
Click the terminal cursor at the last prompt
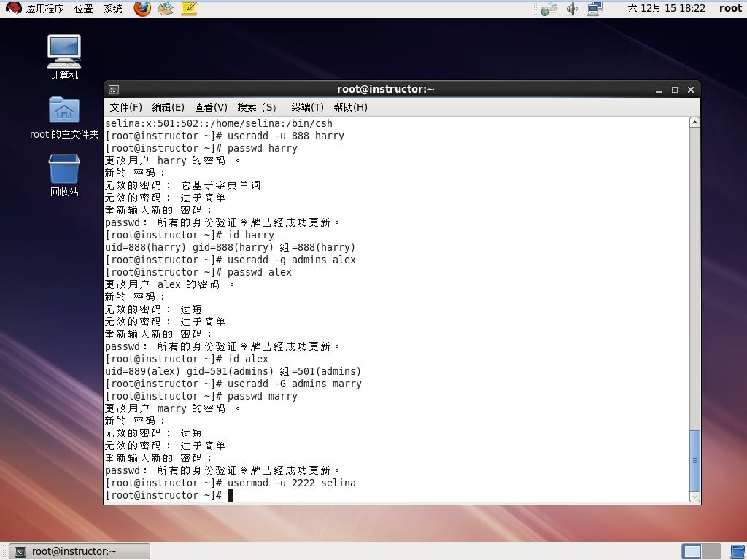pyautogui.click(x=231, y=495)
